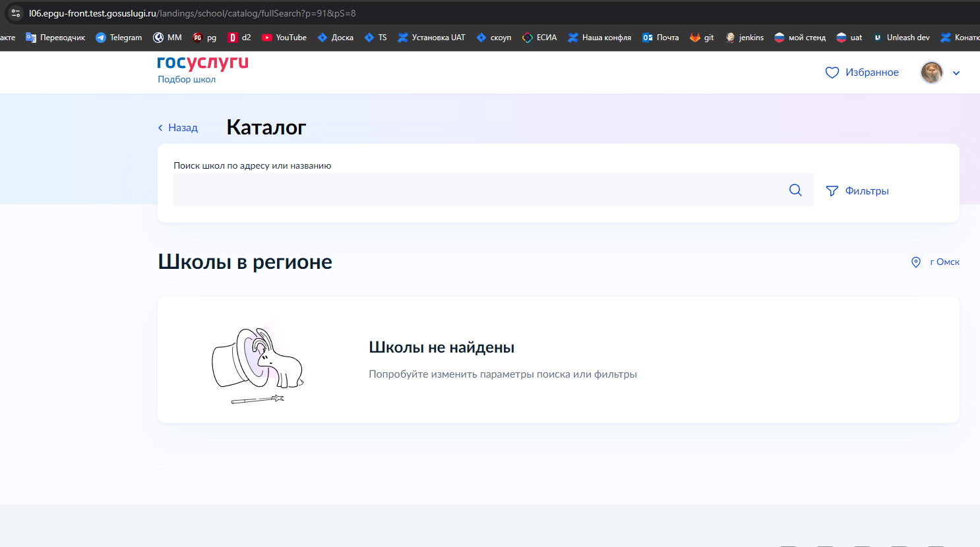This screenshot has height=547, width=980.
Task: Click the Школы в регионе heading
Action: click(245, 262)
